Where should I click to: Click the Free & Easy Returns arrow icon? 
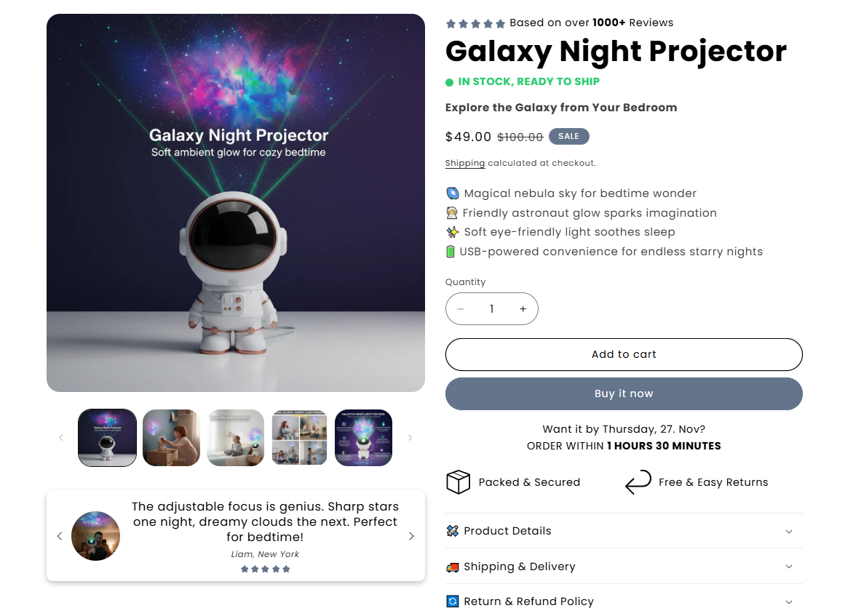pos(638,482)
